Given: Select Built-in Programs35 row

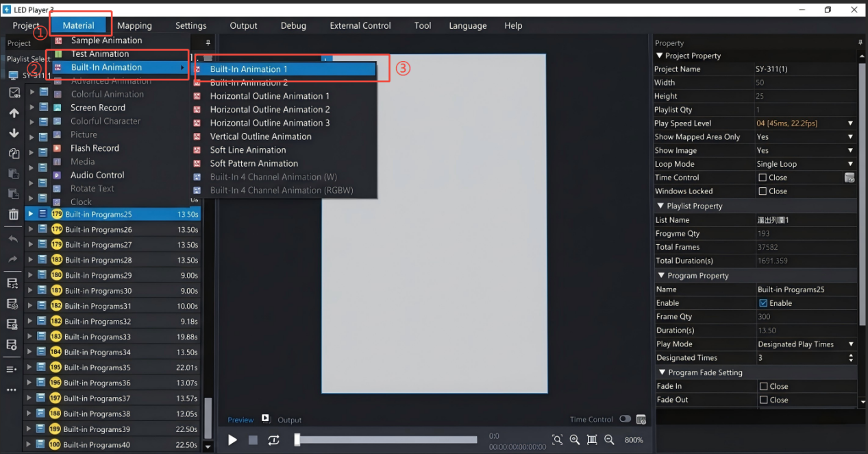Looking at the screenshot, I should pos(113,368).
